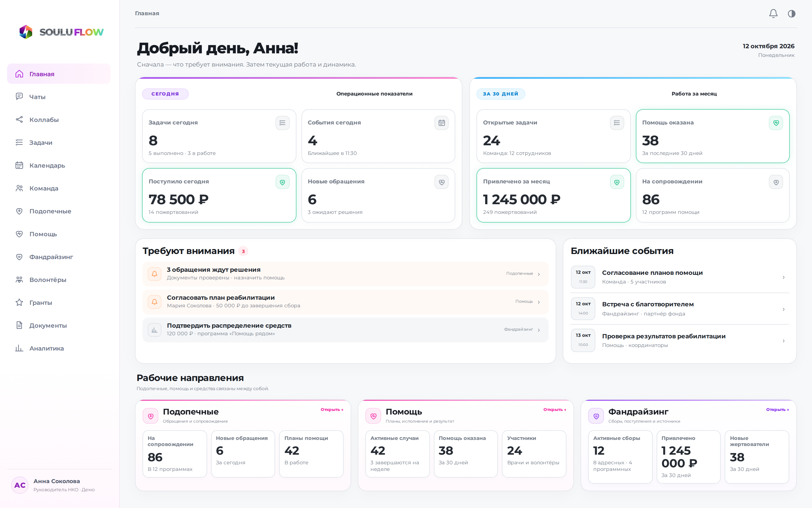Select the СЕГОДНЯ pill badge
The width and height of the screenshot is (812, 508).
point(165,94)
